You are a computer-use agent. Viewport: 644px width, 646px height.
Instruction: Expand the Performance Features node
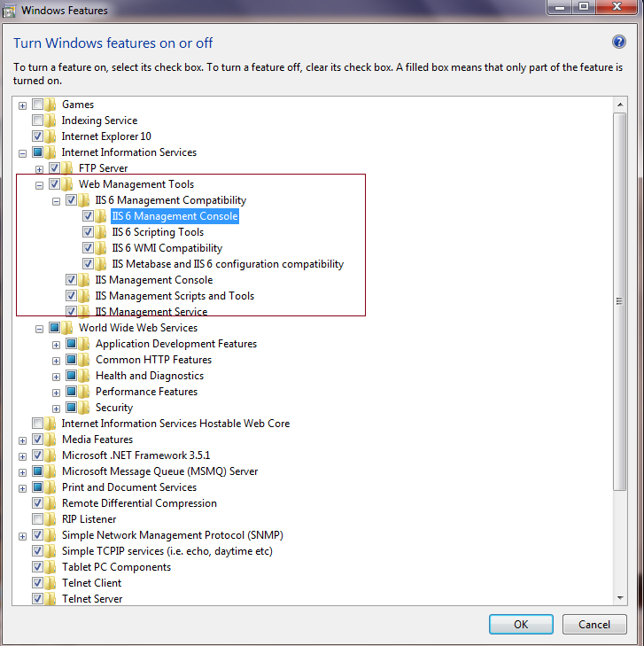(56, 393)
